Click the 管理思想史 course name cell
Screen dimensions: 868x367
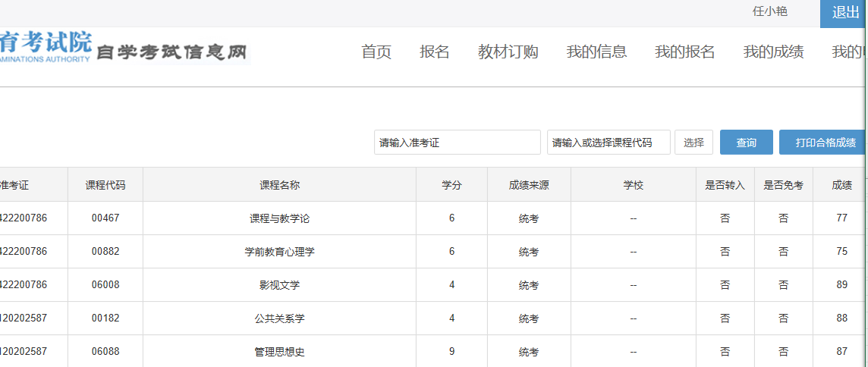(279, 352)
